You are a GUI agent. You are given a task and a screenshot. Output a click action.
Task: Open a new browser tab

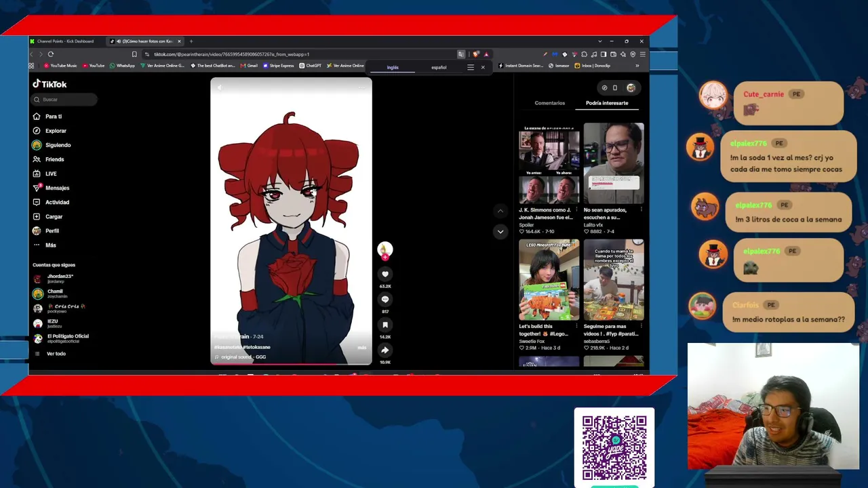(x=191, y=41)
